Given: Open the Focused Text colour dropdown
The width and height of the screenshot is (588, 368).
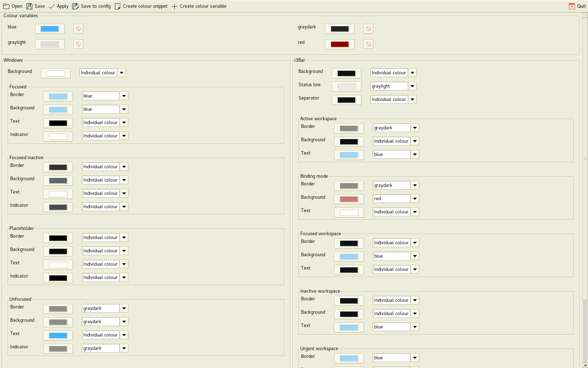Looking at the screenshot, I should [124, 123].
